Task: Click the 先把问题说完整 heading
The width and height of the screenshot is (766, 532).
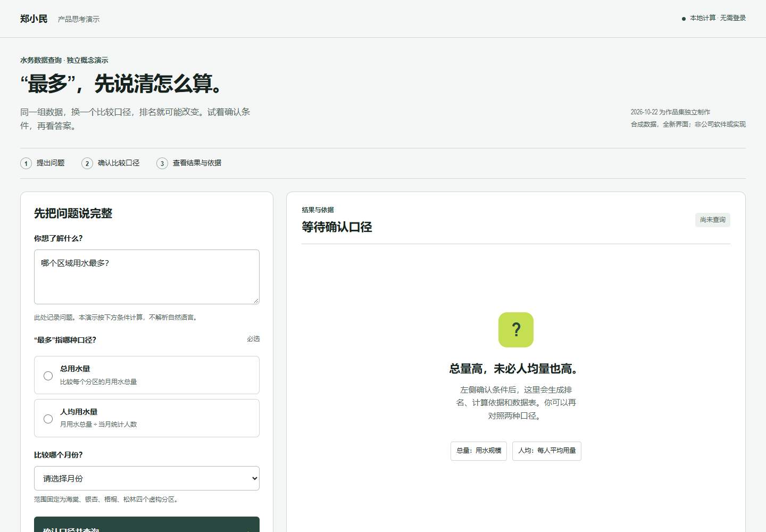Action: [x=73, y=213]
